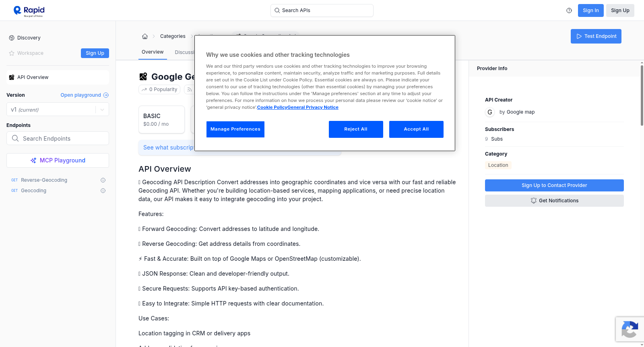Click the home breadcrumb icon
644x347 pixels.
click(145, 36)
